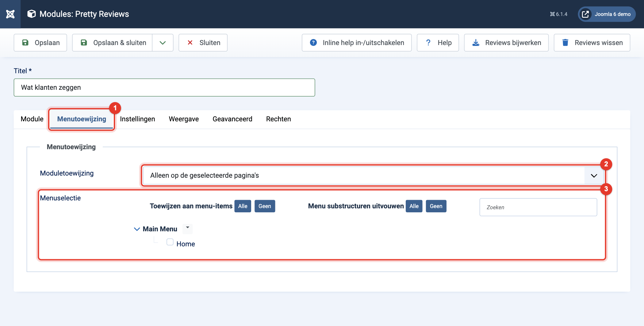Click Alle for Menu substructuren uitvouwen
This screenshot has height=326, width=644.
click(414, 206)
